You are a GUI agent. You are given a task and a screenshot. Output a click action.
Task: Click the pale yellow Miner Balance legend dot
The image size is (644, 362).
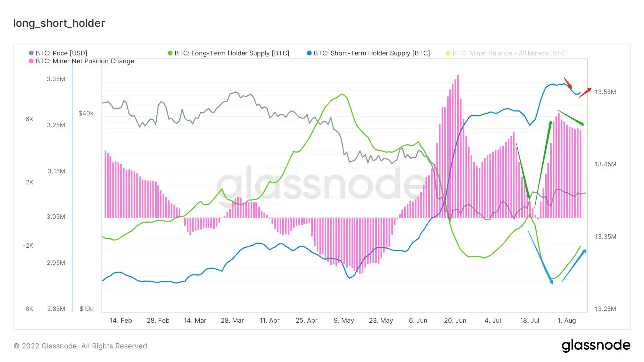[448, 53]
